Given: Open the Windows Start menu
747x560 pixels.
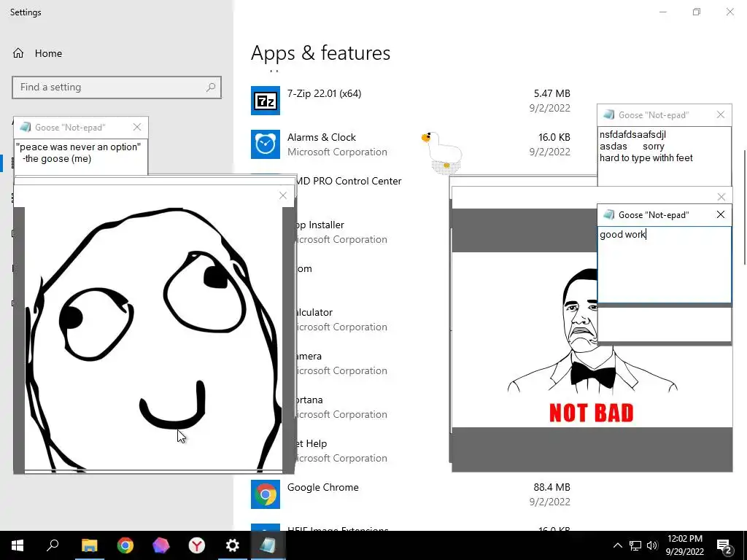Looking at the screenshot, I should [18, 545].
